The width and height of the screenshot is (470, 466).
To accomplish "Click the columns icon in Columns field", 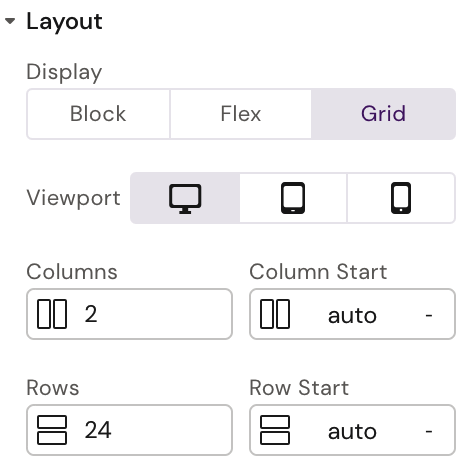I will click(52, 314).
